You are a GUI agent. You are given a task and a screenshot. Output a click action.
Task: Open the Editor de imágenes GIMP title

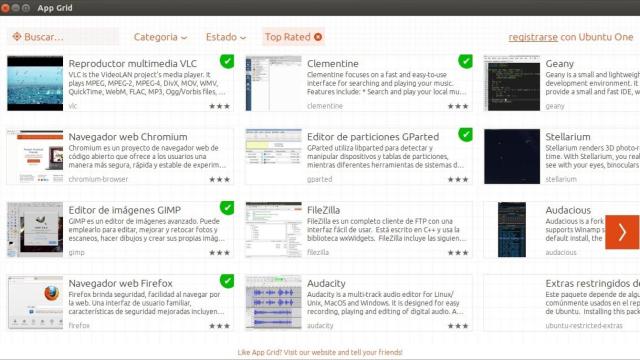tap(124, 210)
